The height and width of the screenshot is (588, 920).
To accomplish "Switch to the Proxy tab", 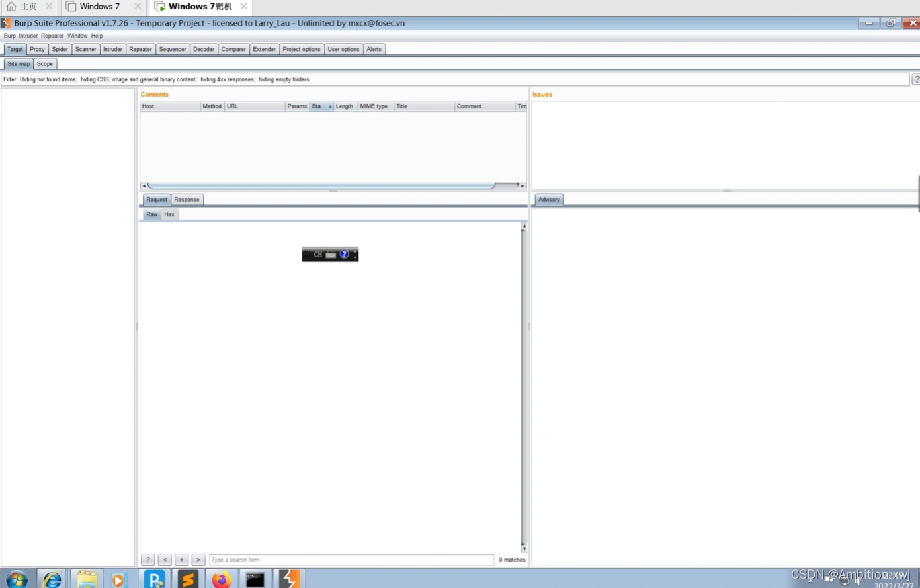I will coord(37,50).
